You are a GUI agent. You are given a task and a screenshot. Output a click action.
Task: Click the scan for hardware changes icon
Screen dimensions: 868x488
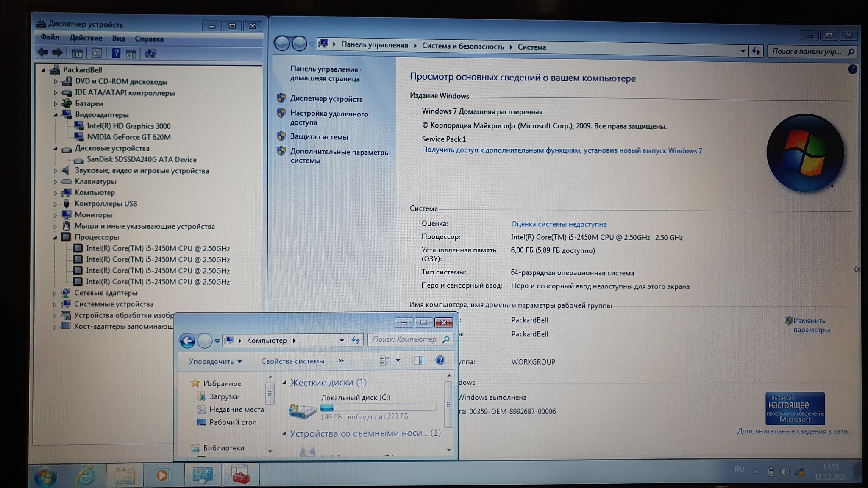click(x=150, y=53)
